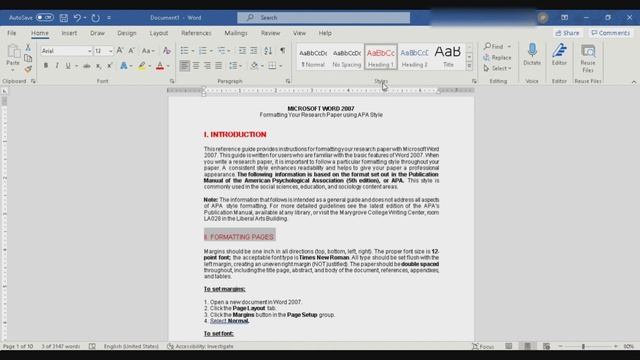
Task: Adjust the zoom slider in status bar
Action: coord(583,346)
